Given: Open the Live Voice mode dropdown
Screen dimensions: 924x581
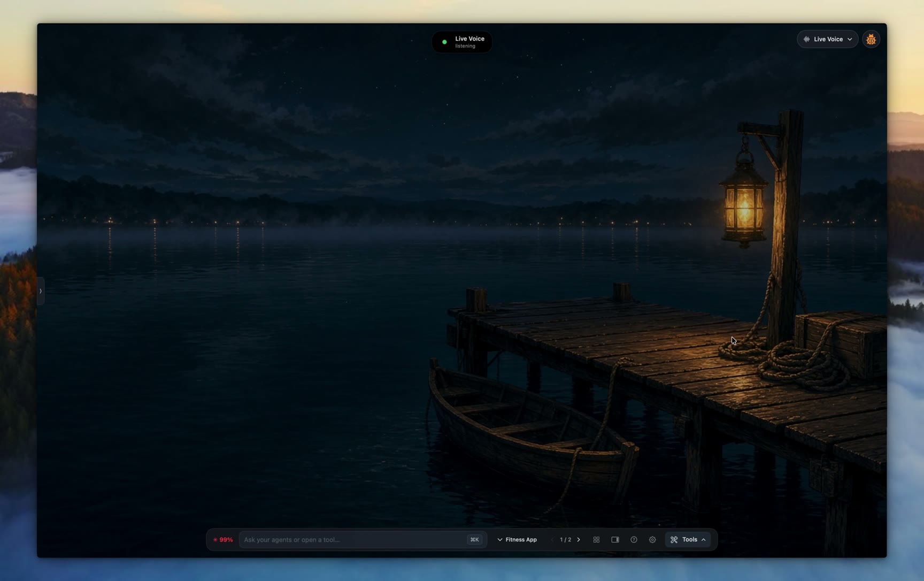Looking at the screenshot, I should 828,39.
